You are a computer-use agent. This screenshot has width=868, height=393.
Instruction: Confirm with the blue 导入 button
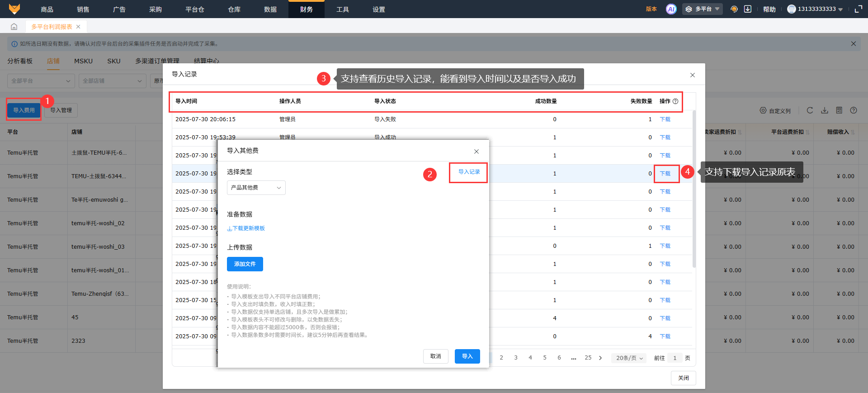point(467,356)
